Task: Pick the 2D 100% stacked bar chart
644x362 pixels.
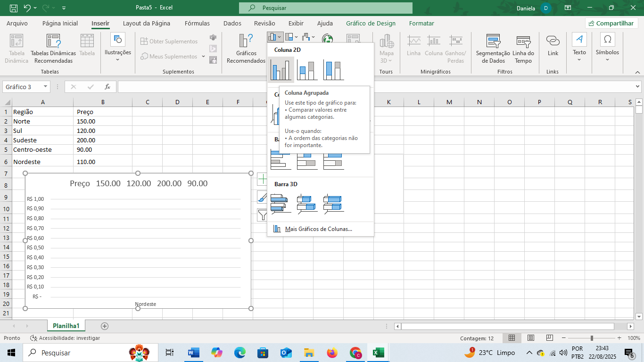Action: [x=334, y=160]
